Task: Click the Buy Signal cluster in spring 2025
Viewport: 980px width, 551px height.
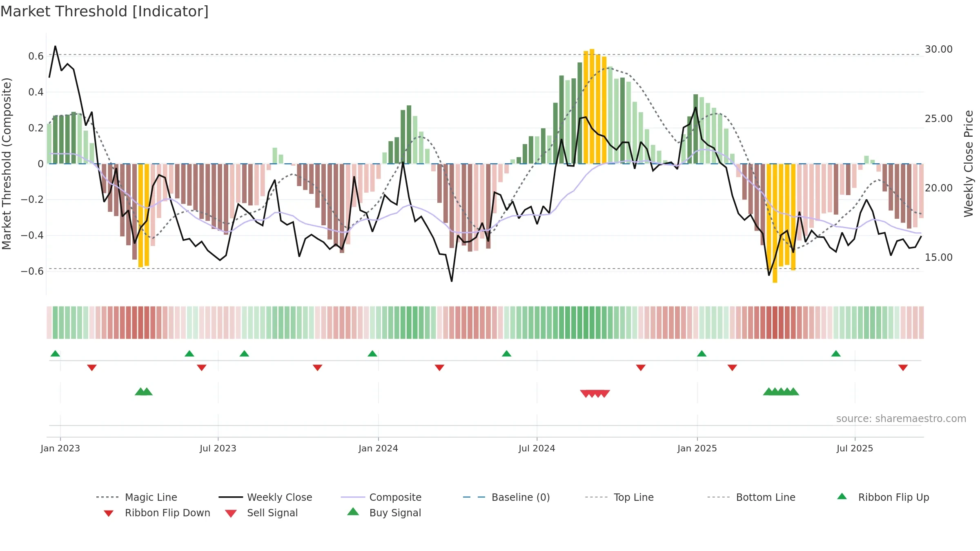Action: [x=781, y=391]
